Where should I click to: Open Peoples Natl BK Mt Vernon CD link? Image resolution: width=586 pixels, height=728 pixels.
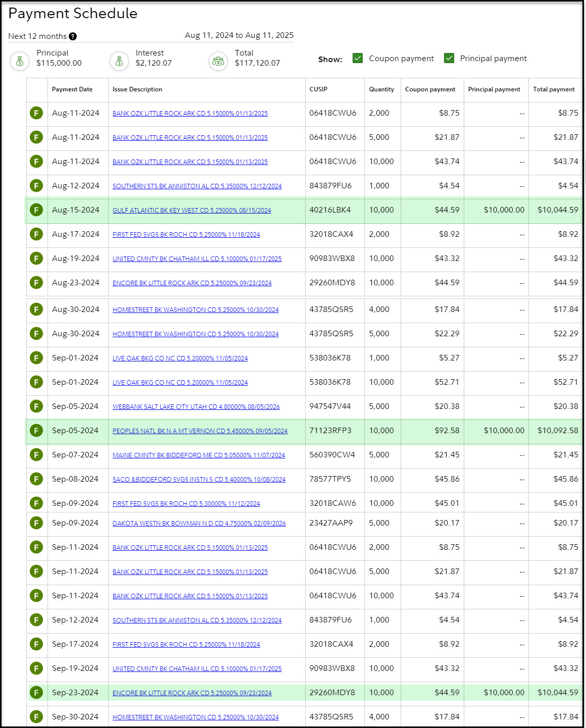(x=200, y=431)
